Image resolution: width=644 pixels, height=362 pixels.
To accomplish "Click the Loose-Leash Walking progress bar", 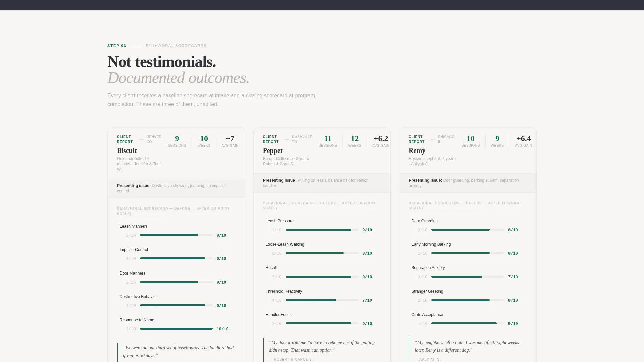I will [x=322, y=253].
